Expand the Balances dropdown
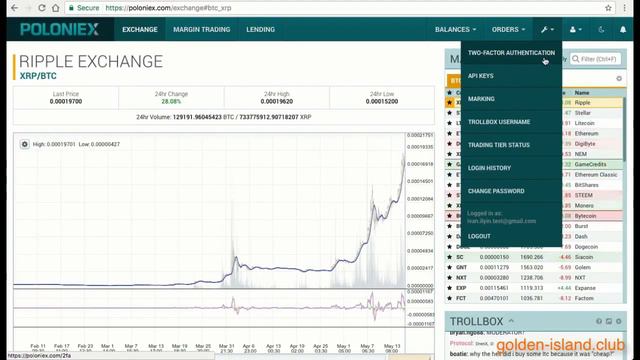 456,29
